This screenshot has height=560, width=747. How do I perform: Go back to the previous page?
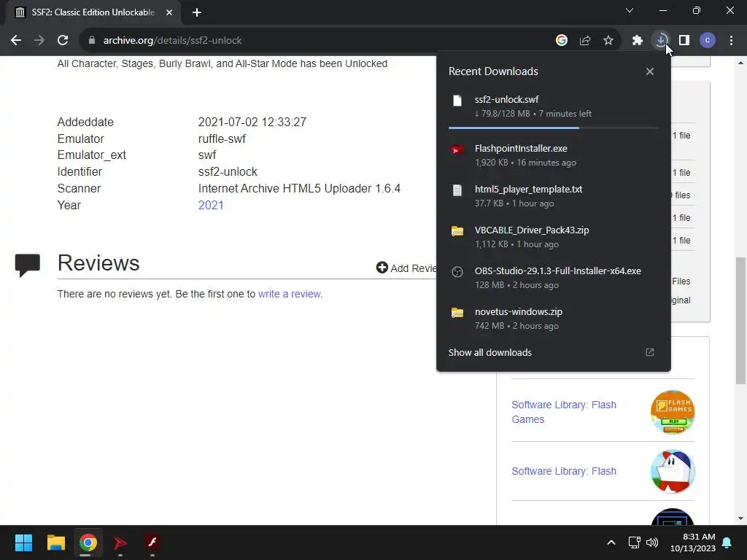(x=16, y=41)
